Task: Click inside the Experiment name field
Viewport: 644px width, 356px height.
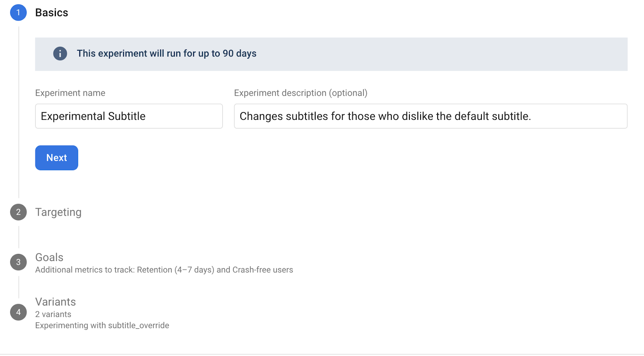Action: click(x=129, y=116)
